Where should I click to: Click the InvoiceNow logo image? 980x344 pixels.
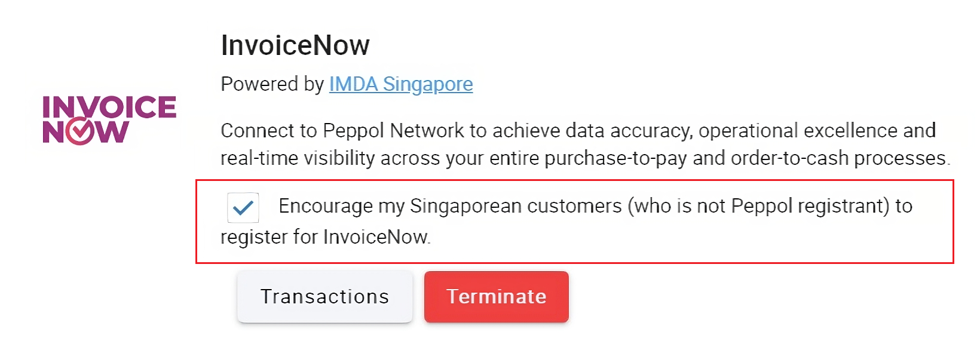pyautogui.click(x=109, y=119)
